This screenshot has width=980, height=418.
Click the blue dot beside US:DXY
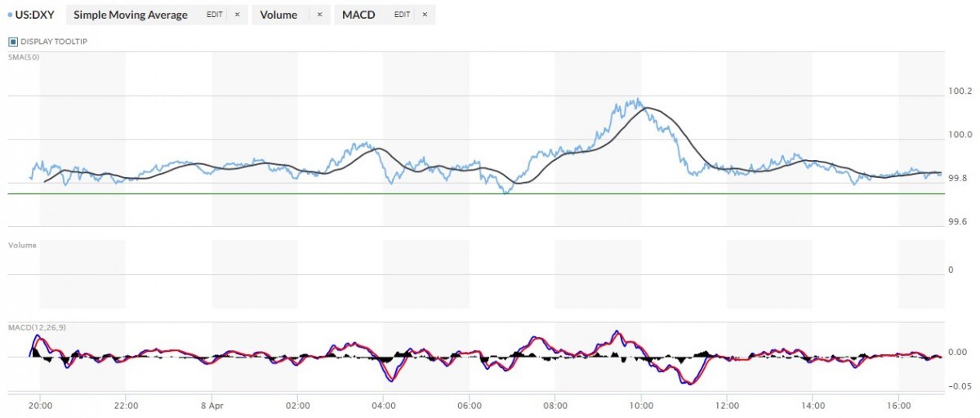[8, 15]
